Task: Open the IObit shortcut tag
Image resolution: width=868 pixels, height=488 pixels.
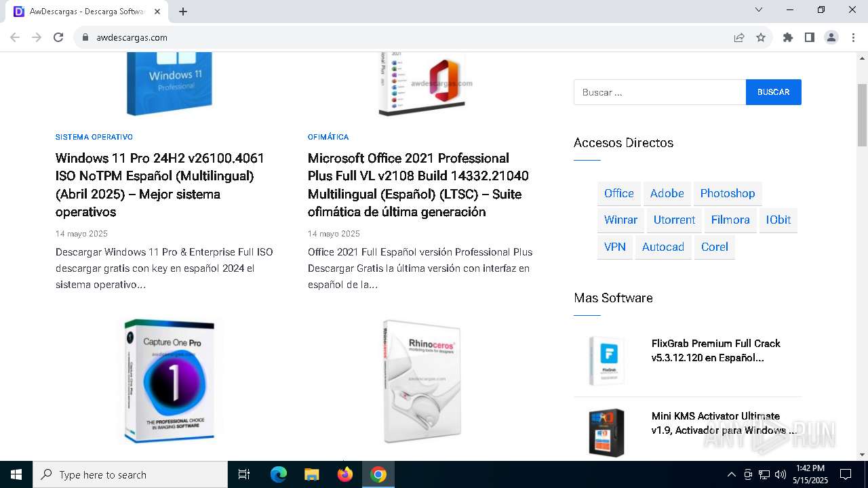Action: (778, 220)
